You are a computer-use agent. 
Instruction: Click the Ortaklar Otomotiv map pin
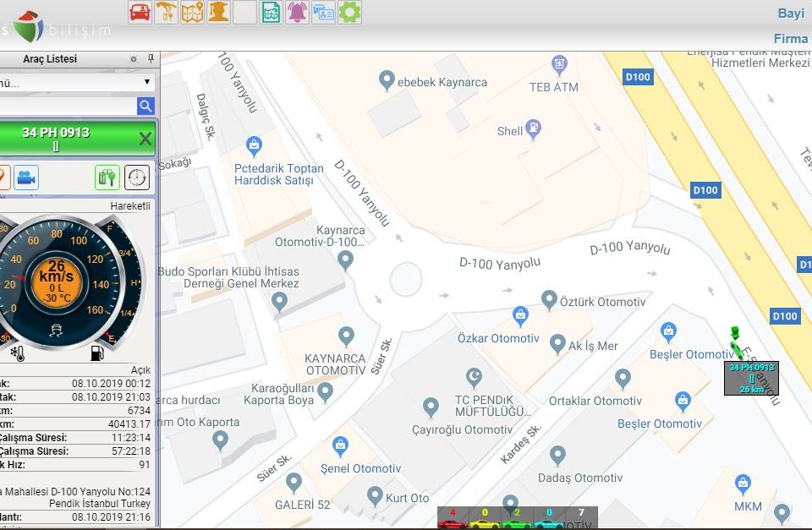point(623,379)
